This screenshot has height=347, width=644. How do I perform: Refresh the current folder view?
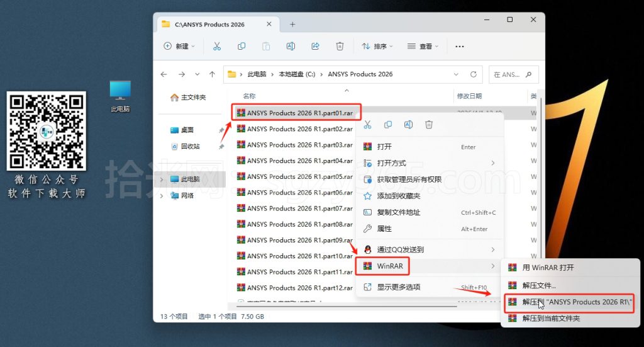pyautogui.click(x=473, y=74)
